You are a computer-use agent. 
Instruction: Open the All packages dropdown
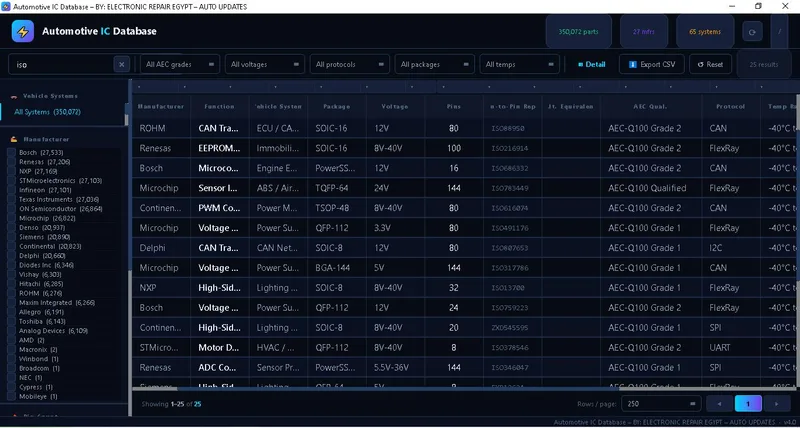[435, 65]
